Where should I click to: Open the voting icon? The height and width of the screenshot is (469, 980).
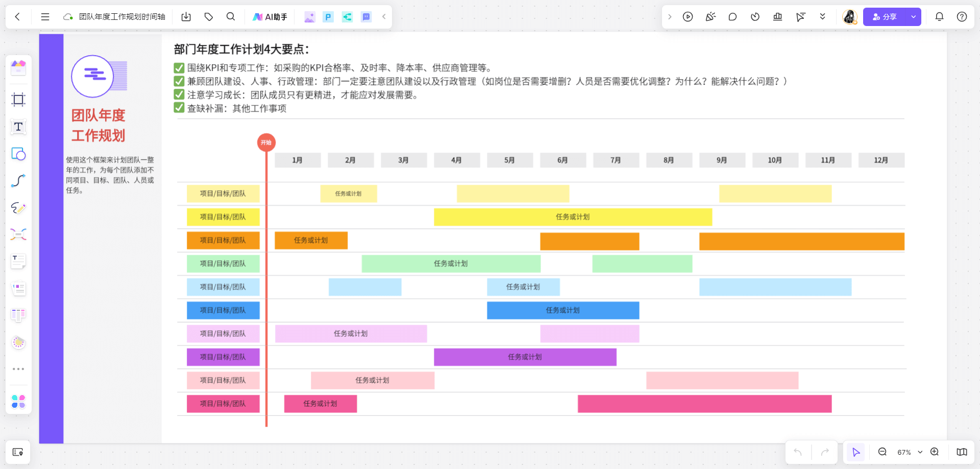coord(777,17)
